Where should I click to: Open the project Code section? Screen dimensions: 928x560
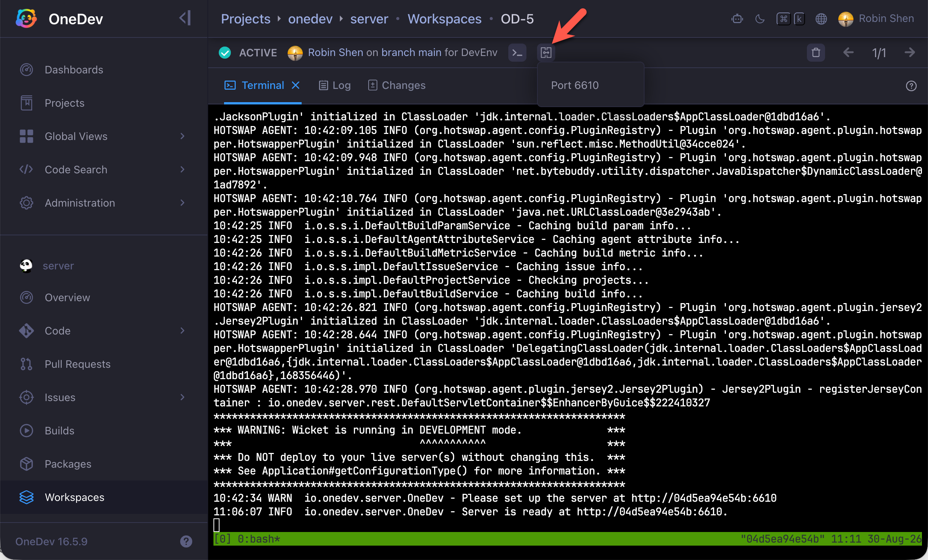pyautogui.click(x=104, y=331)
